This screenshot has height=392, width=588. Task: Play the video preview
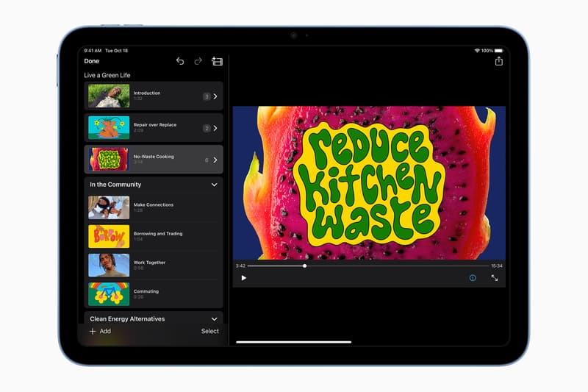244,278
